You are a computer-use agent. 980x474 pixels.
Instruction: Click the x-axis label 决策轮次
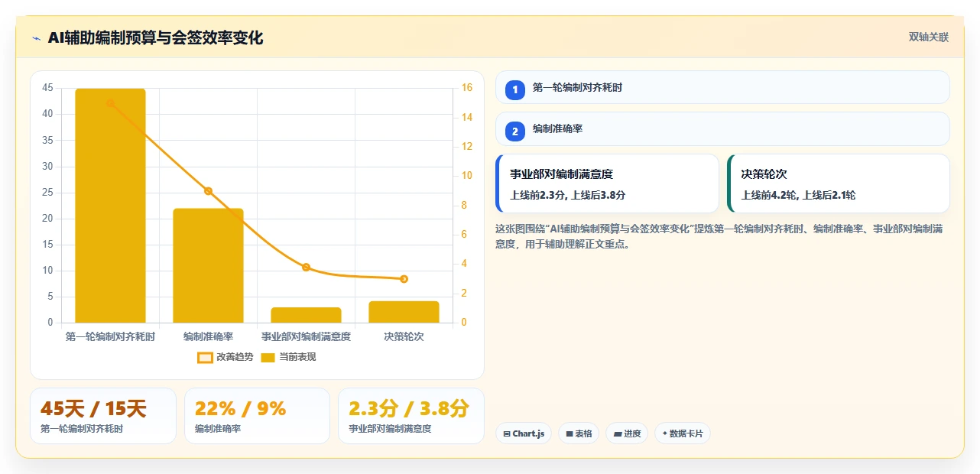click(404, 336)
